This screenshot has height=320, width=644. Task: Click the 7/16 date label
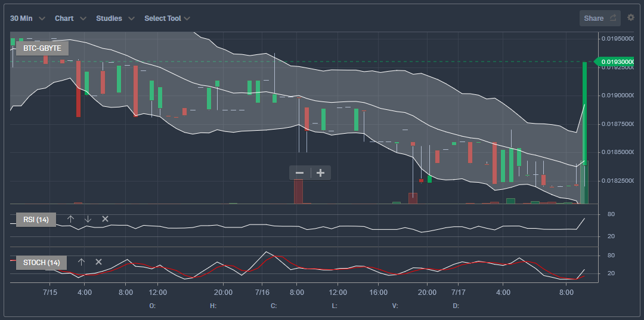pos(262,293)
